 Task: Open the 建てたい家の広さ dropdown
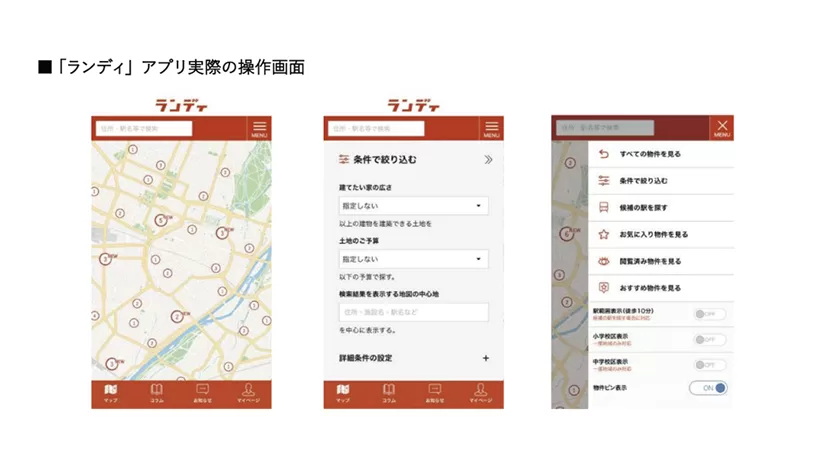(413, 206)
